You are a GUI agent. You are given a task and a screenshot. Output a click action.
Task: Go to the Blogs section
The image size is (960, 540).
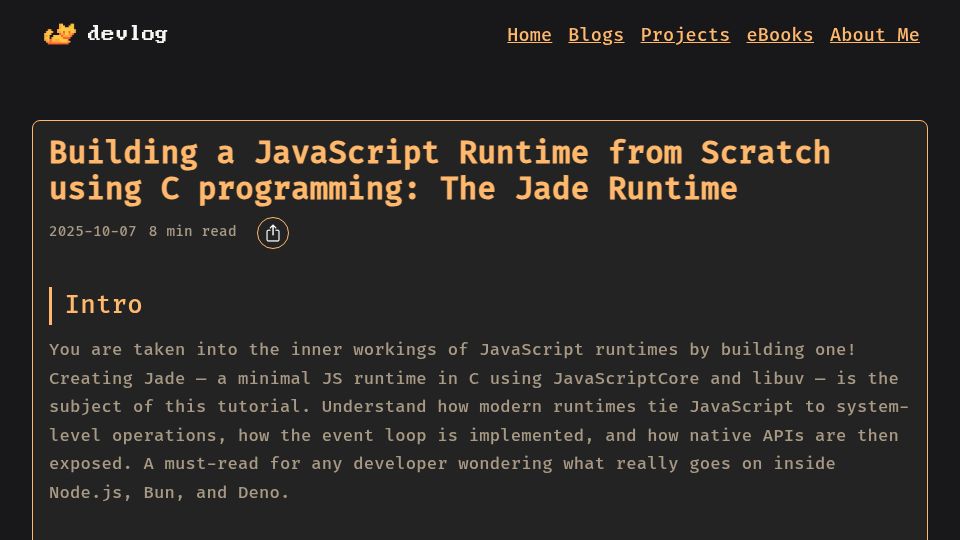(596, 35)
